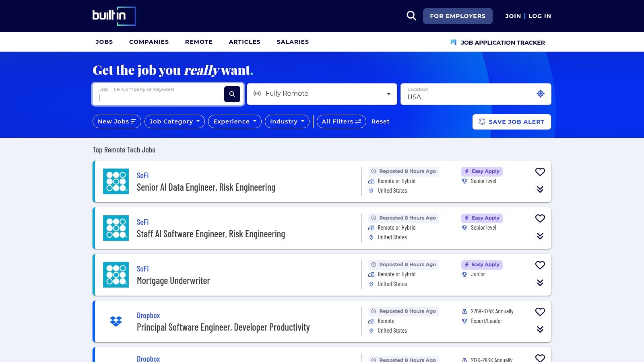Click the bell icon on Save Job Alert
The image size is (644, 362).
click(481, 121)
